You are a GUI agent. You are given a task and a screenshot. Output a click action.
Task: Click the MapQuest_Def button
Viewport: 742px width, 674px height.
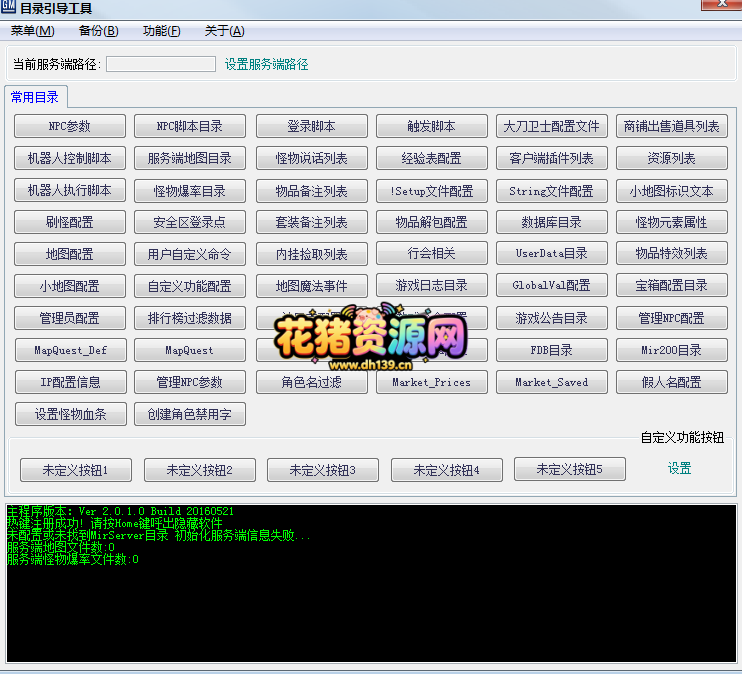coord(71,350)
